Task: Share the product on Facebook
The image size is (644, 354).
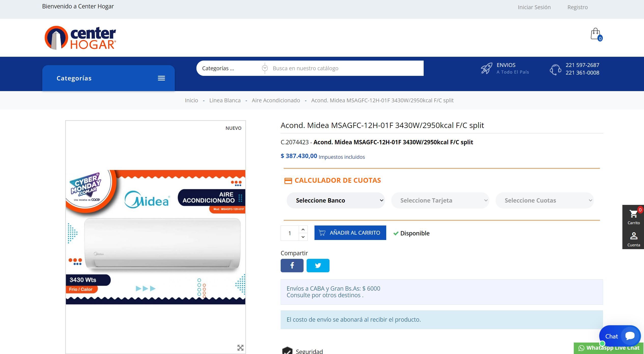Action: click(x=292, y=265)
